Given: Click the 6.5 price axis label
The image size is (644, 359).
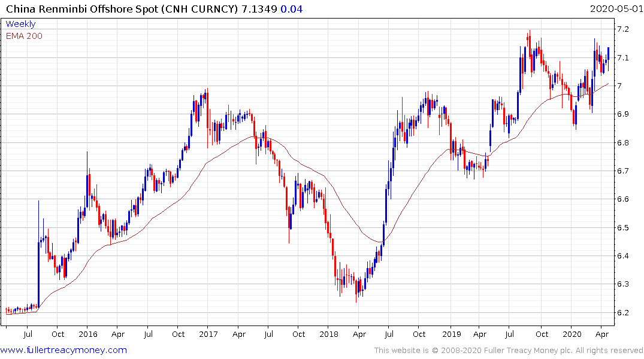Looking at the screenshot, I should pyautogui.click(x=622, y=228).
